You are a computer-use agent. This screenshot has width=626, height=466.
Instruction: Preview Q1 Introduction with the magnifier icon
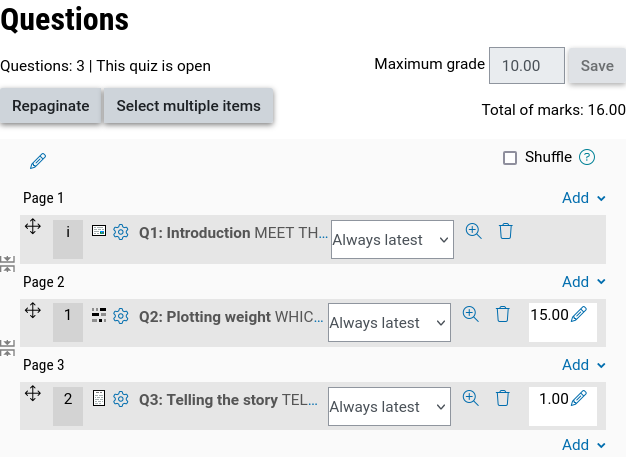[473, 231]
